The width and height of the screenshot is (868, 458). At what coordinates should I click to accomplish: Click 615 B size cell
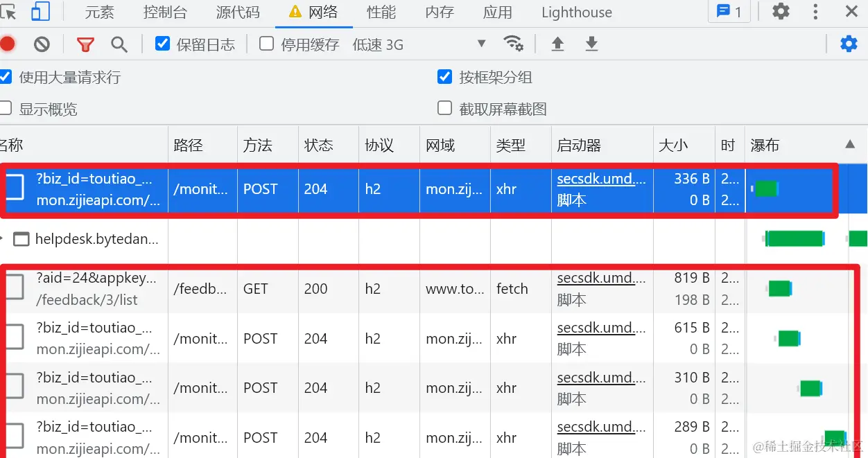(x=692, y=328)
